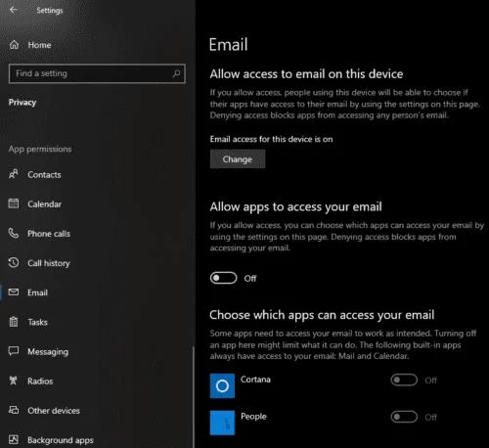
Task: Click the Home house icon
Action: click(x=14, y=45)
